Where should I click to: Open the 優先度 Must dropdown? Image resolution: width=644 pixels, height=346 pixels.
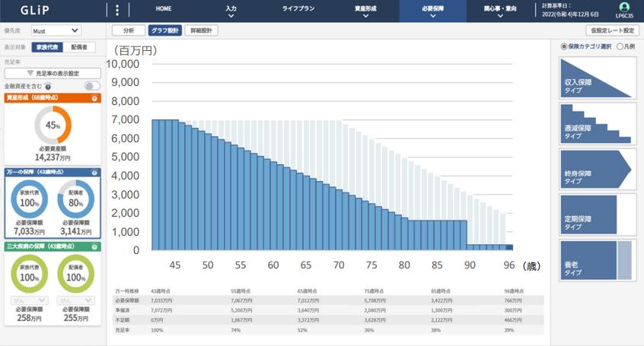tap(56, 31)
